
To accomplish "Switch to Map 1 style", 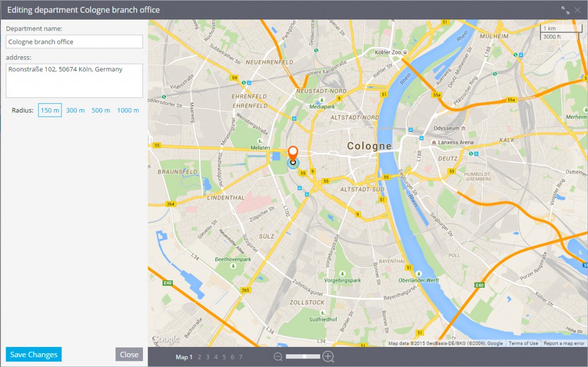I will click(184, 357).
